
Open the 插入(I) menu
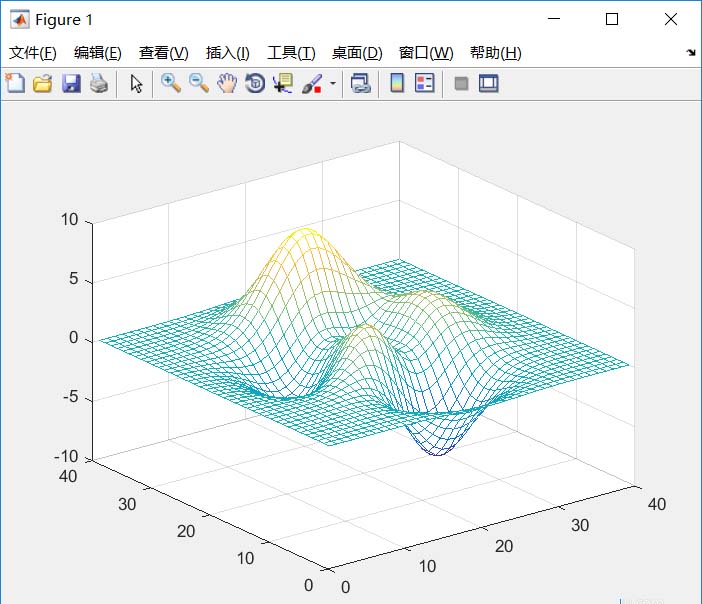pyautogui.click(x=227, y=53)
